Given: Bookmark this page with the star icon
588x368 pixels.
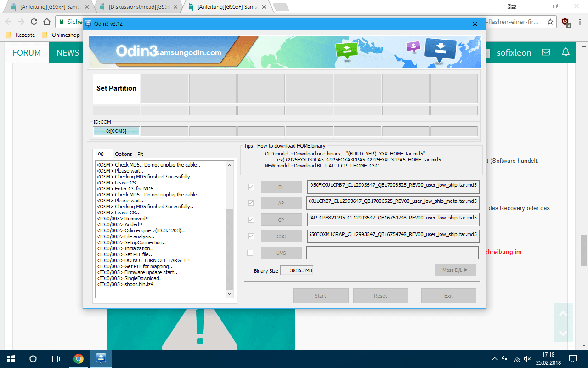Looking at the screenshot, I should click(550, 22).
